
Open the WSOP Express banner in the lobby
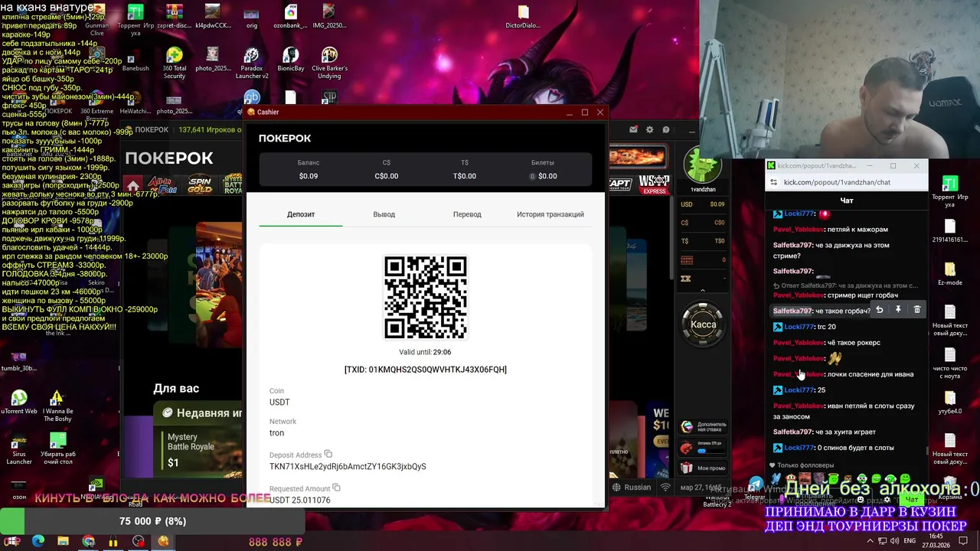pos(654,184)
